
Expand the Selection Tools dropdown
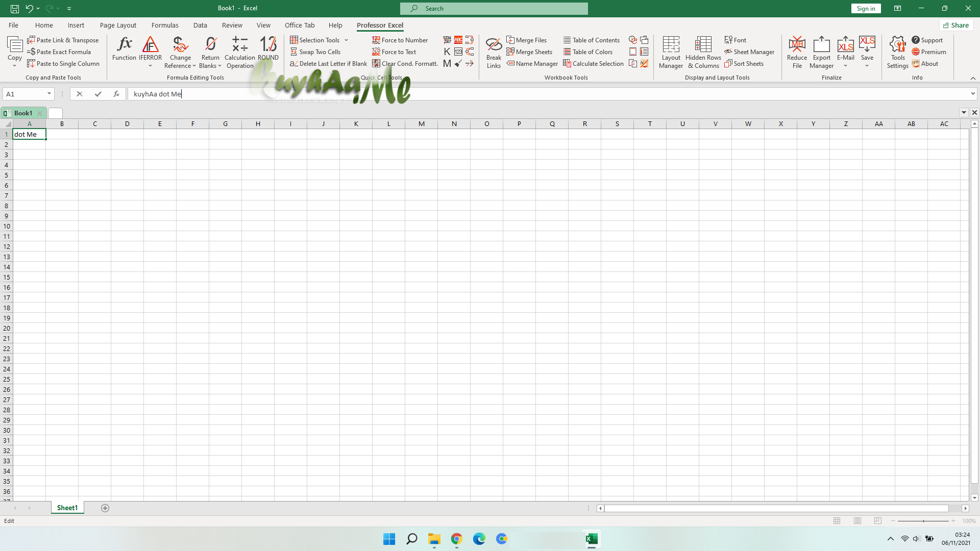[x=346, y=40]
